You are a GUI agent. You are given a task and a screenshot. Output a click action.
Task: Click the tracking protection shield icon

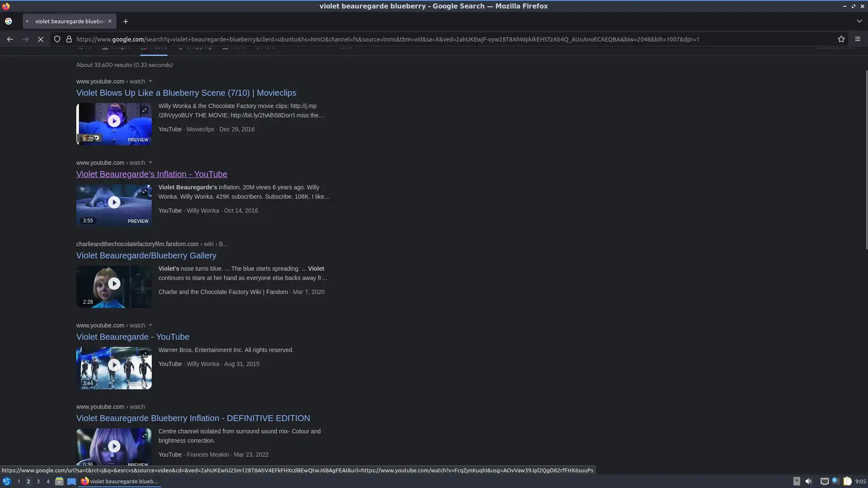point(57,39)
